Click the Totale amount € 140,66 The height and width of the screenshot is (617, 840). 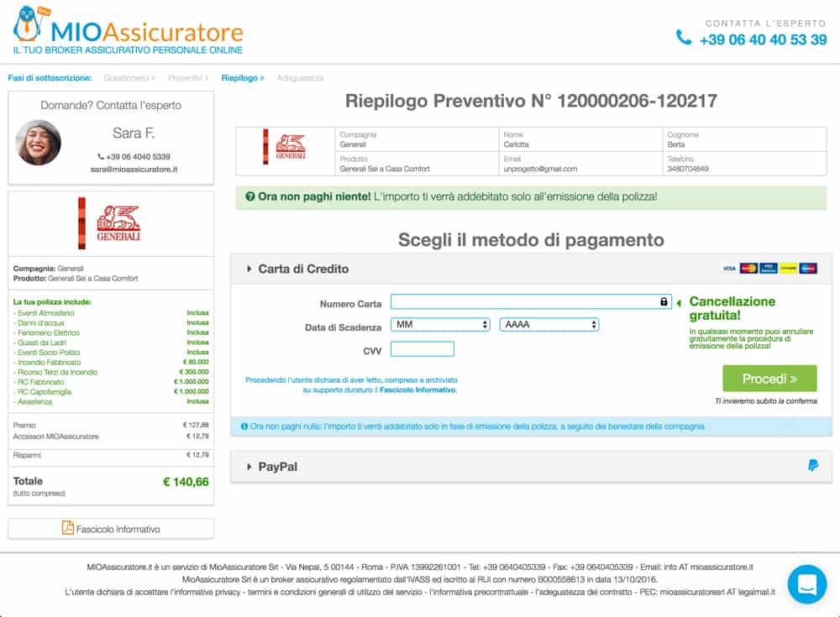point(186,482)
